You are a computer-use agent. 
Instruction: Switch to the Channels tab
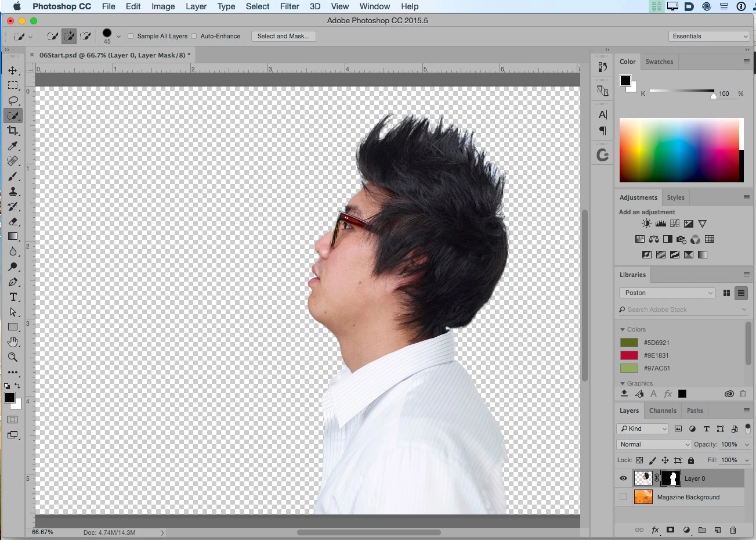coord(663,411)
